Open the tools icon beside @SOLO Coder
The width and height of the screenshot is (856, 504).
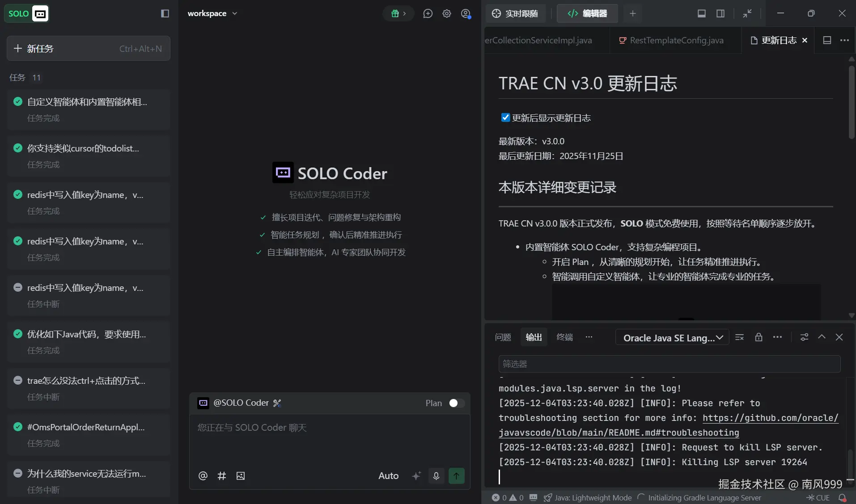point(277,403)
